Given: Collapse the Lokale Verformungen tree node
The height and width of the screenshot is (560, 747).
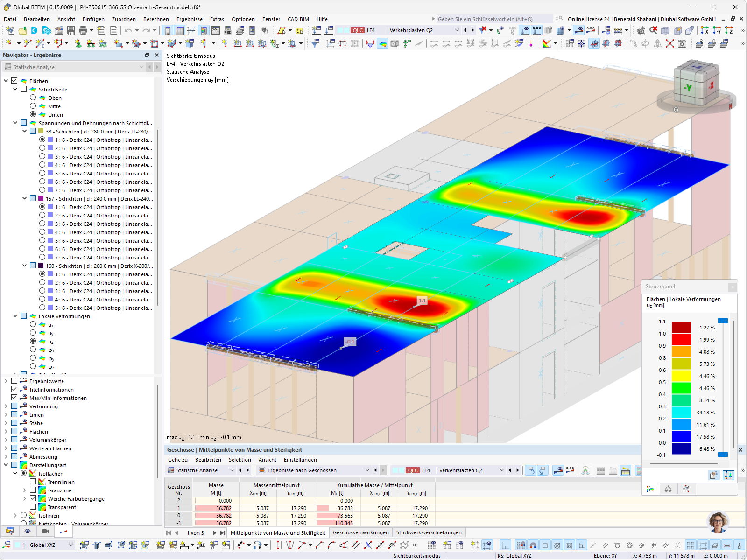Looking at the screenshot, I should point(15,316).
